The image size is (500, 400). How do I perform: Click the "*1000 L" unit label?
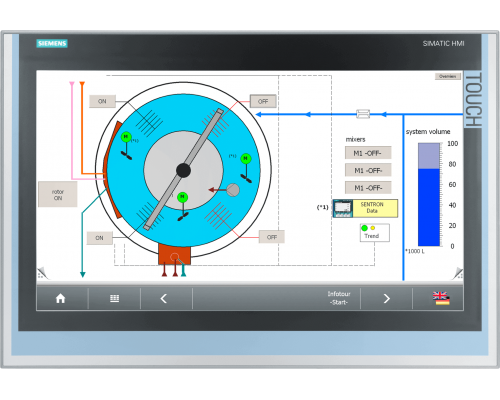(x=415, y=251)
